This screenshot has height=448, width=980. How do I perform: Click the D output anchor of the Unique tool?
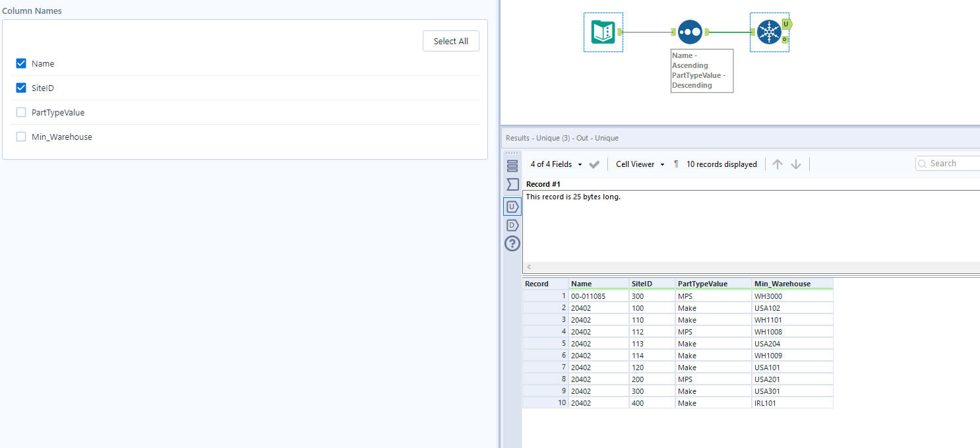784,40
